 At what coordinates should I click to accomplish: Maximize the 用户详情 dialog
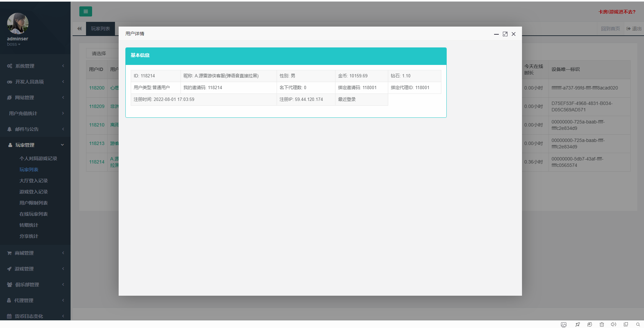(x=505, y=34)
